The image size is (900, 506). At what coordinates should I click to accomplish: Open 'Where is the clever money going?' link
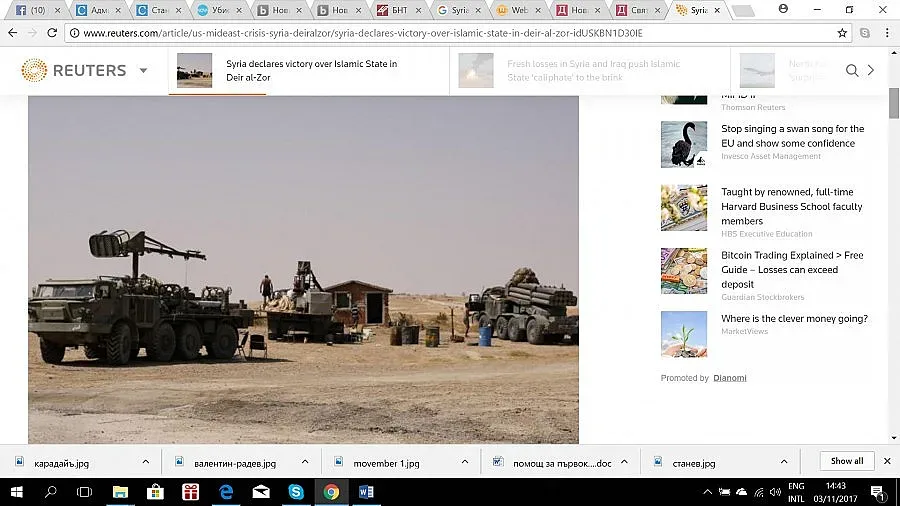794,319
